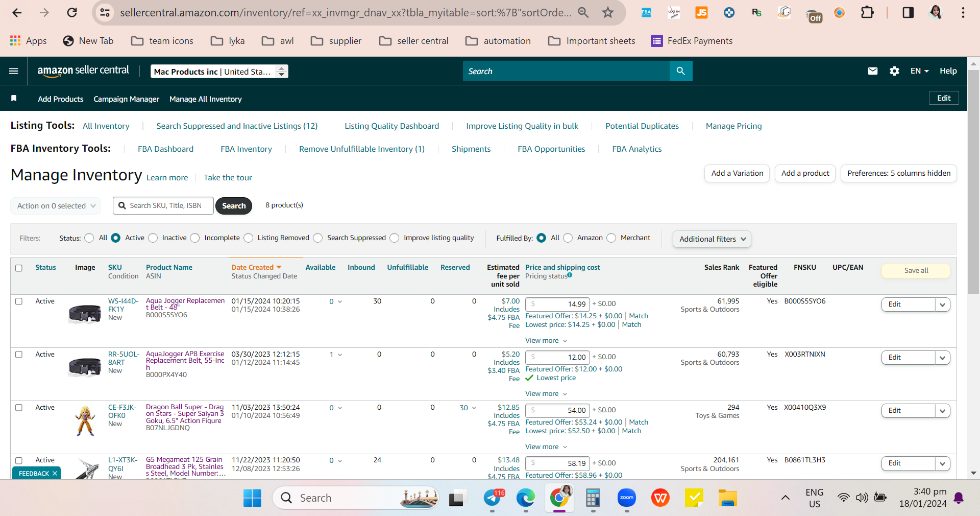
Task: Click the Search SKU, Title, ISBN field
Action: (163, 206)
